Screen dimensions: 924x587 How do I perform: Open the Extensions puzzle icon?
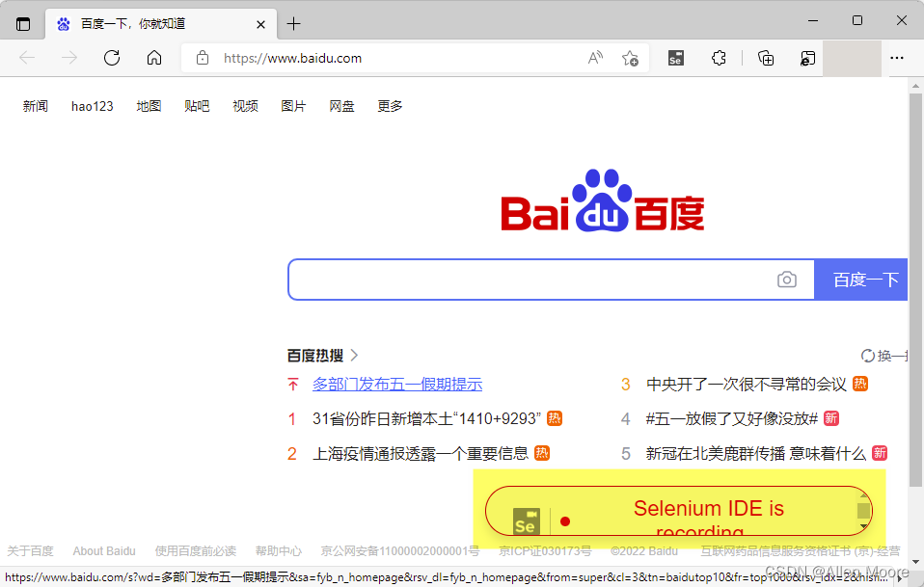tap(719, 58)
